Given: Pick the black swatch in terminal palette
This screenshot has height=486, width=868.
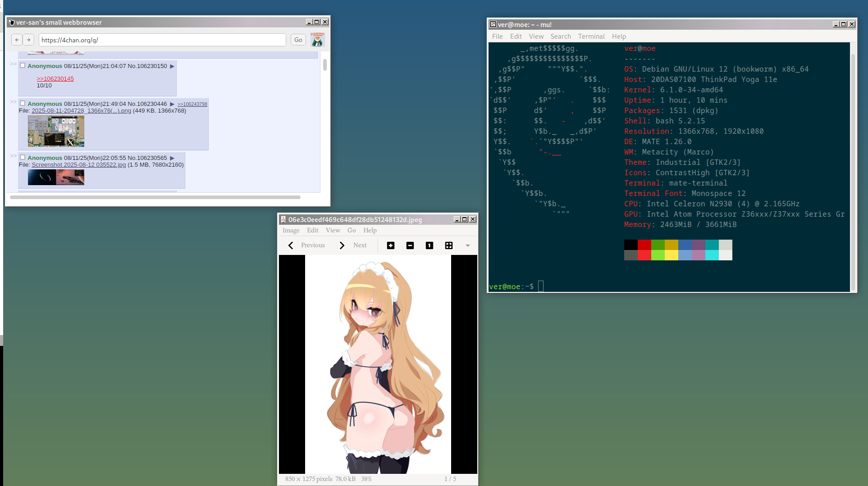Looking at the screenshot, I should point(631,245).
